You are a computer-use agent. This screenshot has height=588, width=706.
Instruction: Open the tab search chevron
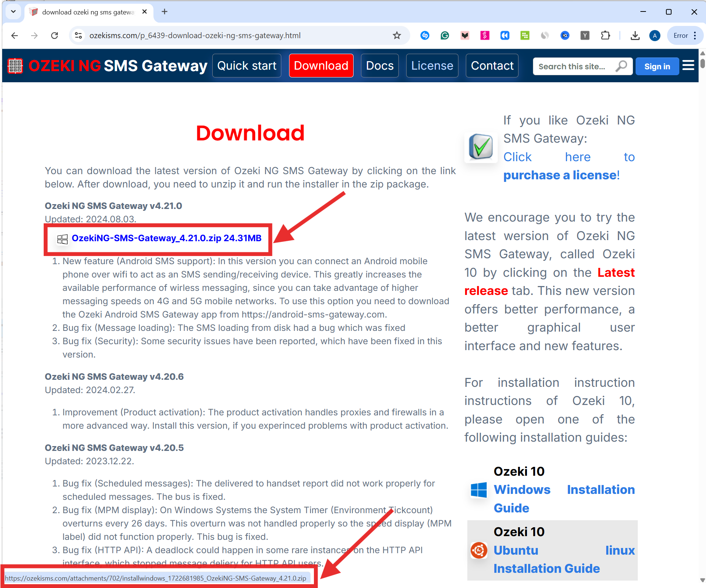pos(13,11)
